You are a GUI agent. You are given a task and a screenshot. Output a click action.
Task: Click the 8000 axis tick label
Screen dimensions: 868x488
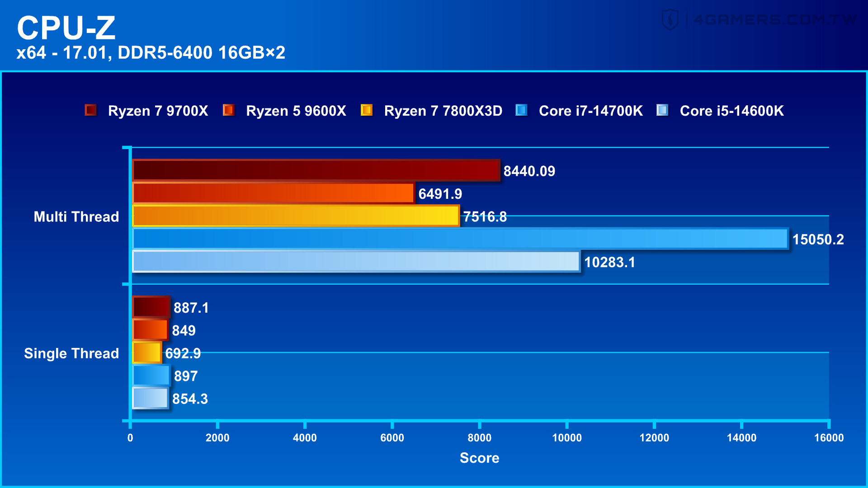click(x=480, y=438)
